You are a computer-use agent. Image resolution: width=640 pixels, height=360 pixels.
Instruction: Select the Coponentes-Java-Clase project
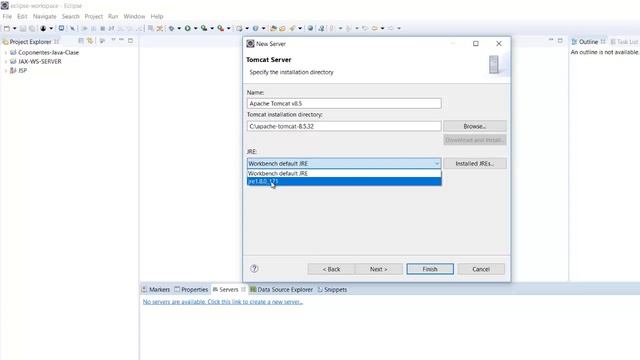[48, 52]
